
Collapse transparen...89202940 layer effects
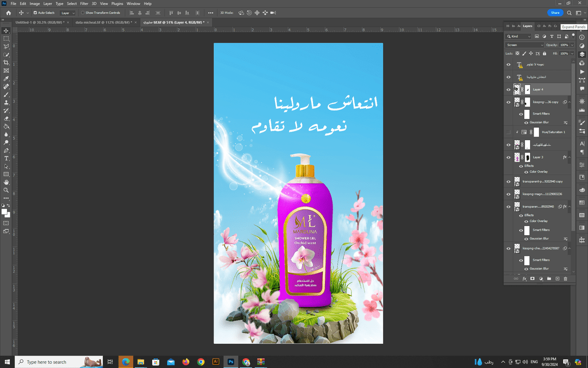tap(569, 207)
